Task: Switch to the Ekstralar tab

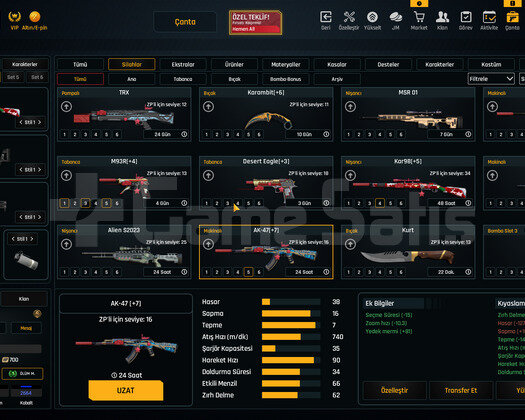Action: [183, 64]
